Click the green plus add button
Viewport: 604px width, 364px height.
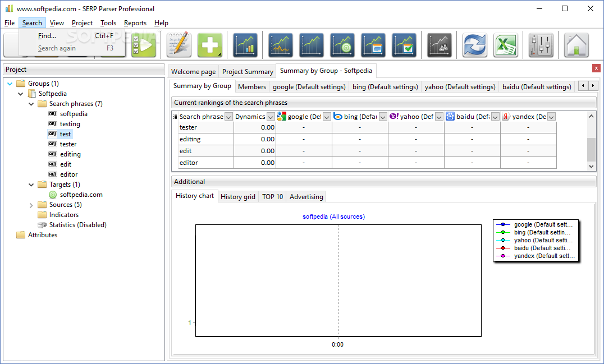point(210,45)
